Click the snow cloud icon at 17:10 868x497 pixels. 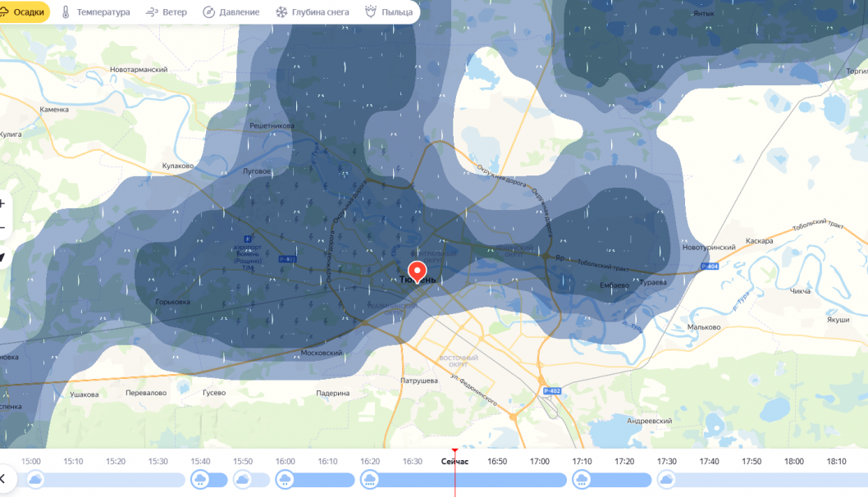tap(582, 479)
